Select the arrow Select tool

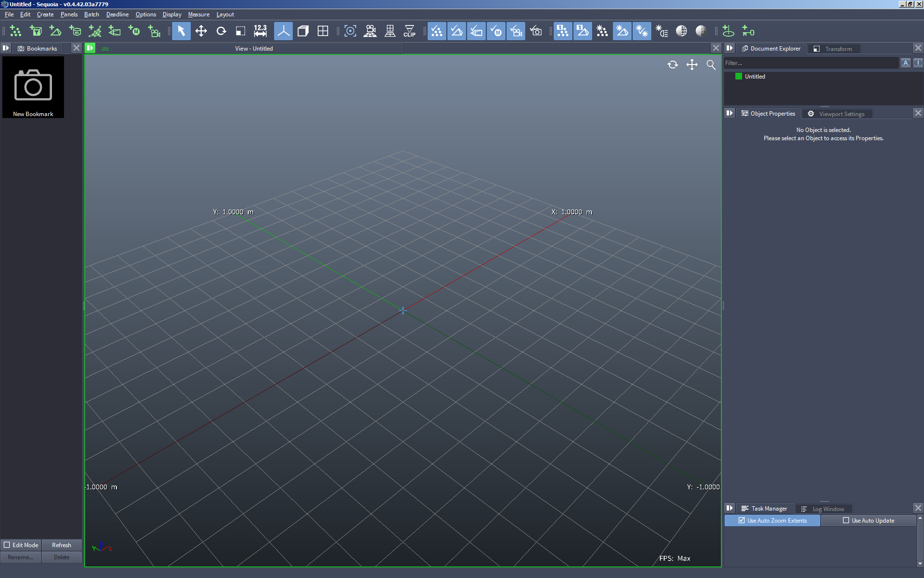[x=181, y=31]
